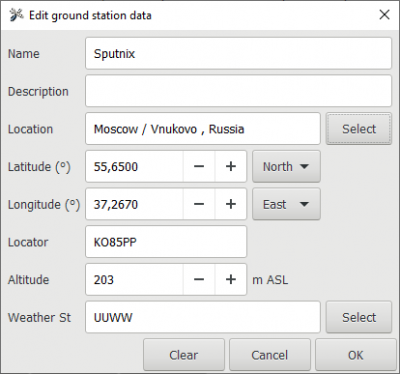Click the Location field with Moscow / Vnukovo
The height and width of the screenshot is (374, 400).
203,129
